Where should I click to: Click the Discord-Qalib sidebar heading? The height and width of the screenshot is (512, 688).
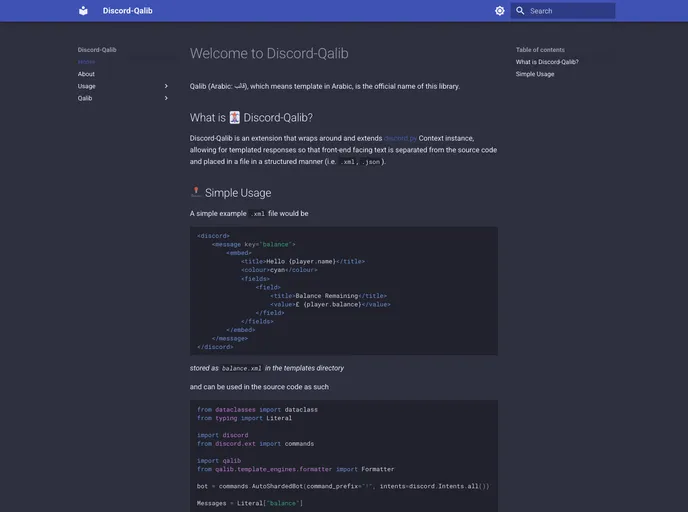coord(97,50)
